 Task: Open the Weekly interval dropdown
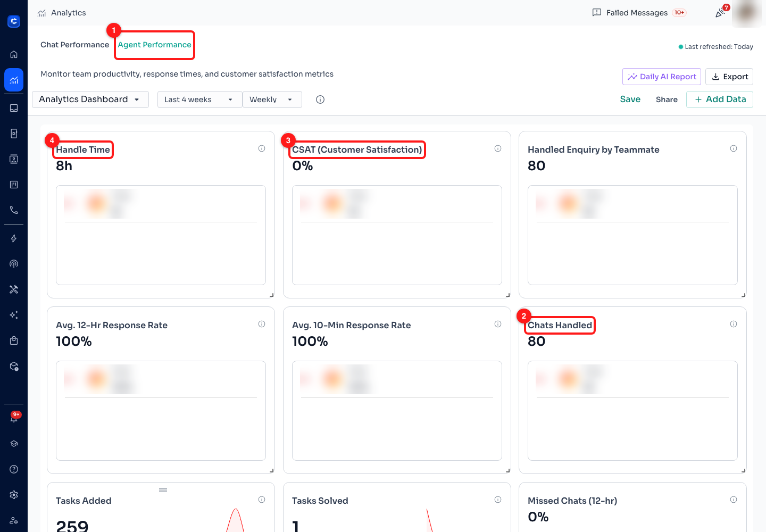point(272,99)
